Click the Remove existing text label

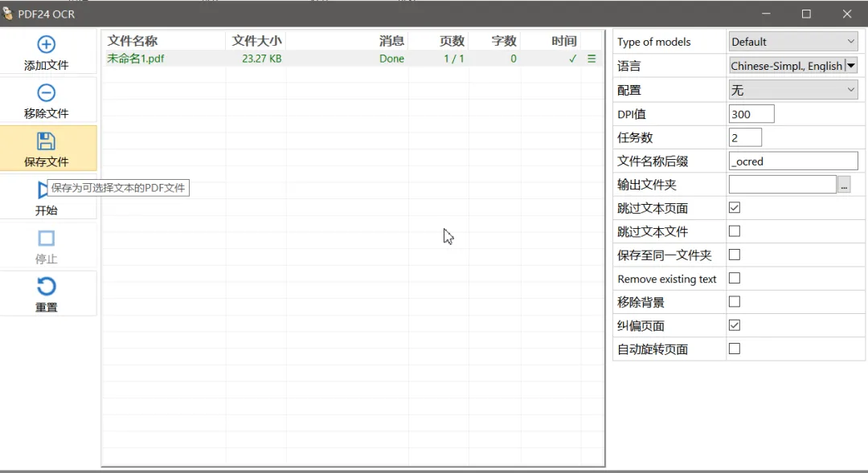pyautogui.click(x=667, y=279)
